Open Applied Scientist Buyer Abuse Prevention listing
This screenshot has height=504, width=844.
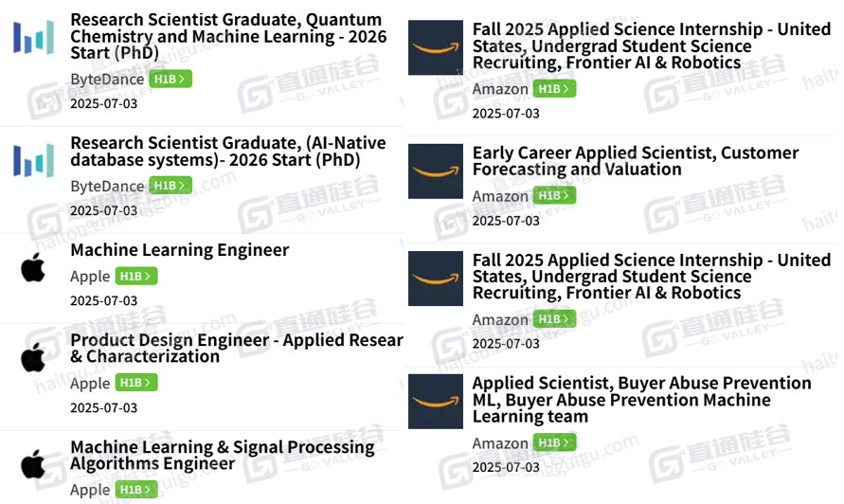[641, 400]
